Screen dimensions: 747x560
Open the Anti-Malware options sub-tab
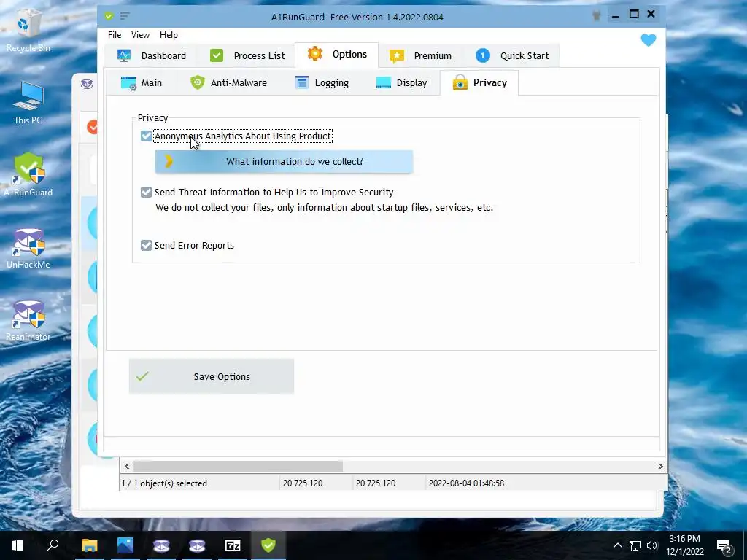(x=228, y=83)
